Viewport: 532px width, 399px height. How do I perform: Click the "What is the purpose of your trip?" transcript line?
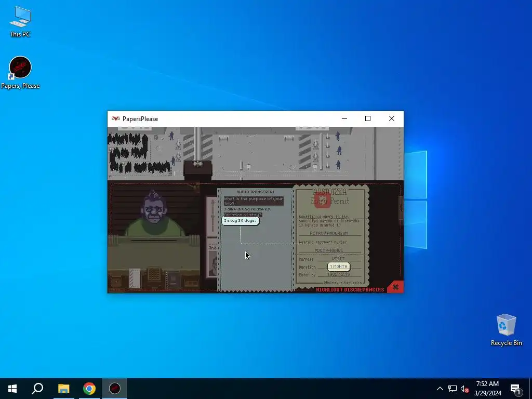(x=254, y=201)
